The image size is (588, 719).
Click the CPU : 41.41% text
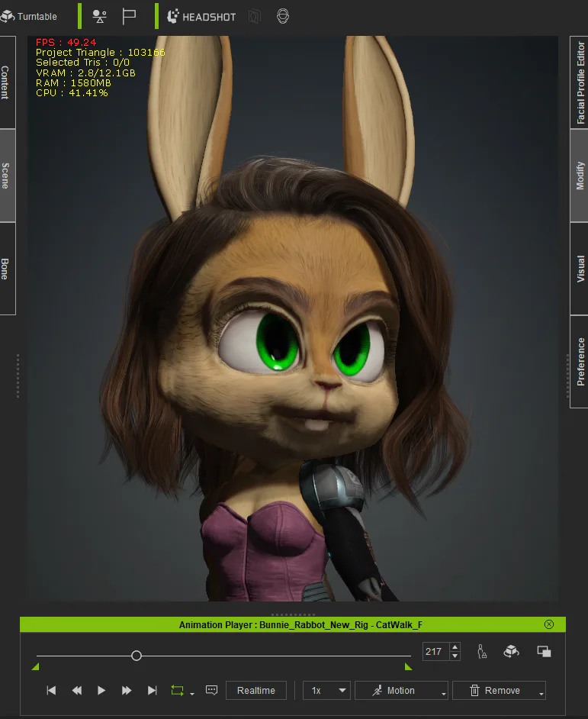pyautogui.click(x=72, y=92)
